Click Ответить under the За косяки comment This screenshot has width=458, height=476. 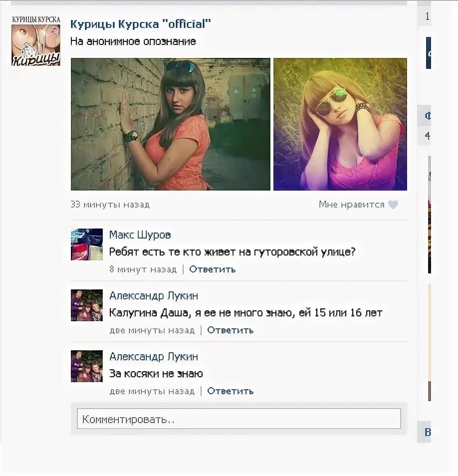tap(230, 391)
